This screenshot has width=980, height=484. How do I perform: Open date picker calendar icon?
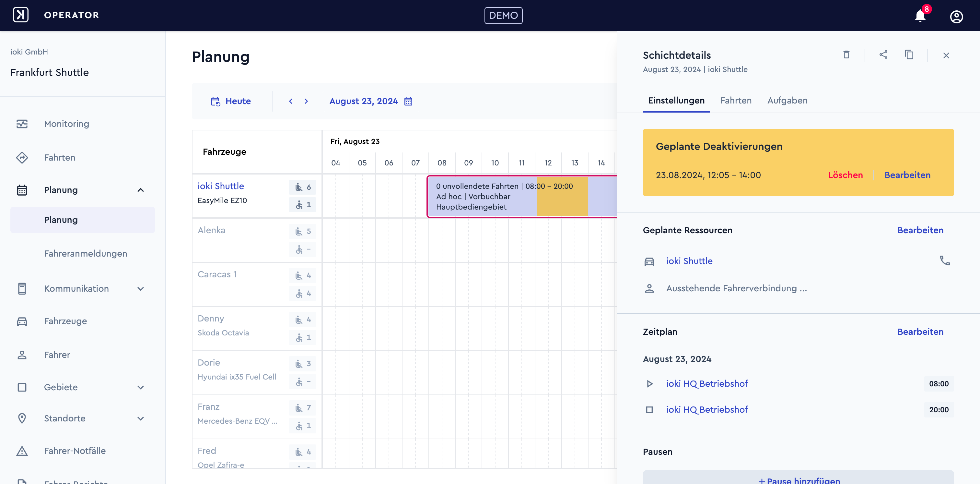click(x=408, y=101)
